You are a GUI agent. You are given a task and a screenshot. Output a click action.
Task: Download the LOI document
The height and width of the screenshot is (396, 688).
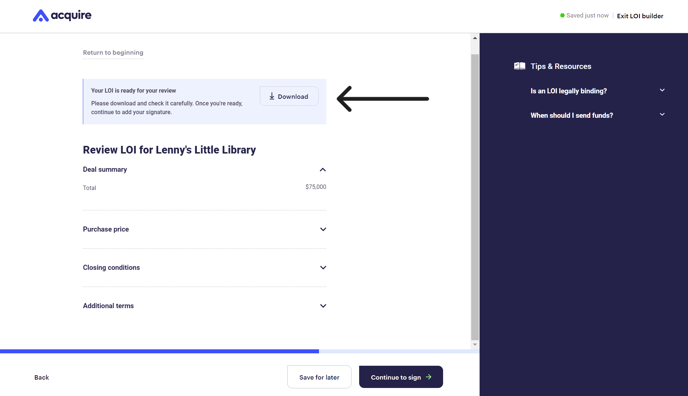(x=289, y=96)
